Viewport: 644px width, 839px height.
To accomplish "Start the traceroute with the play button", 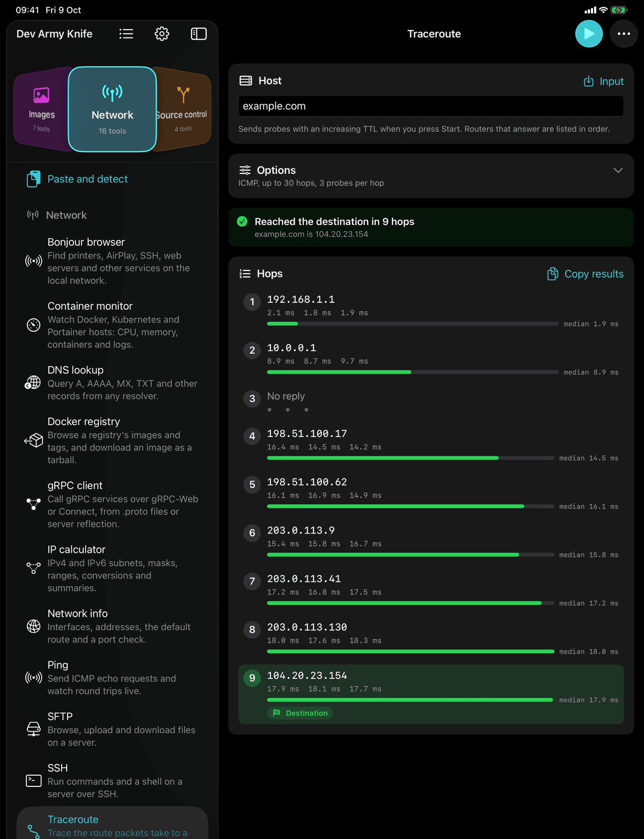I will click(x=589, y=34).
